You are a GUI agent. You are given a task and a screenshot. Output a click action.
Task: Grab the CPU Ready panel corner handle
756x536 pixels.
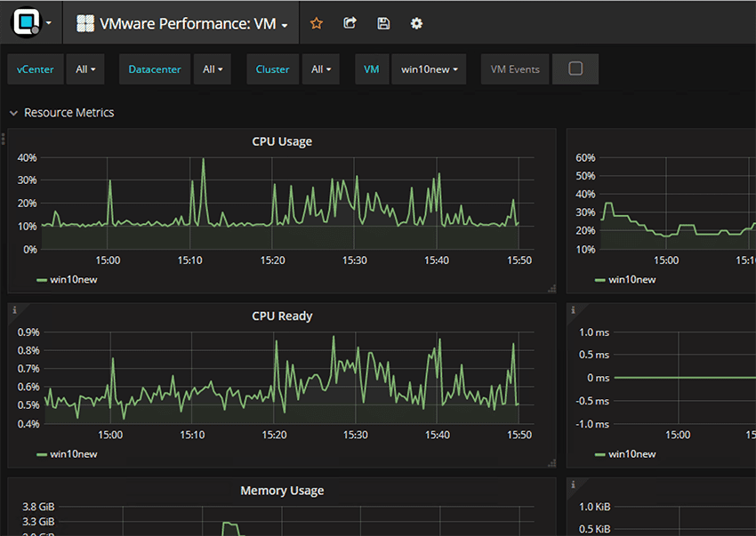552,463
